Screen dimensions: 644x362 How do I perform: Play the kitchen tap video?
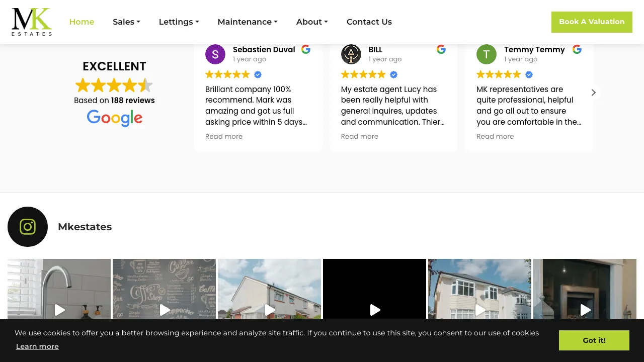coord(59,310)
